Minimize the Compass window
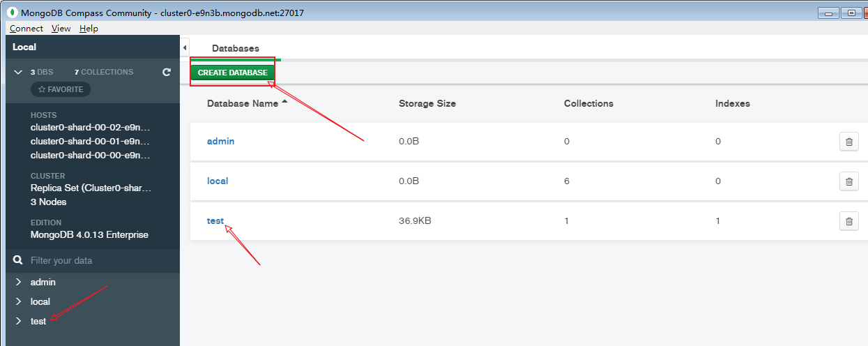The height and width of the screenshot is (346, 868). pos(829,13)
